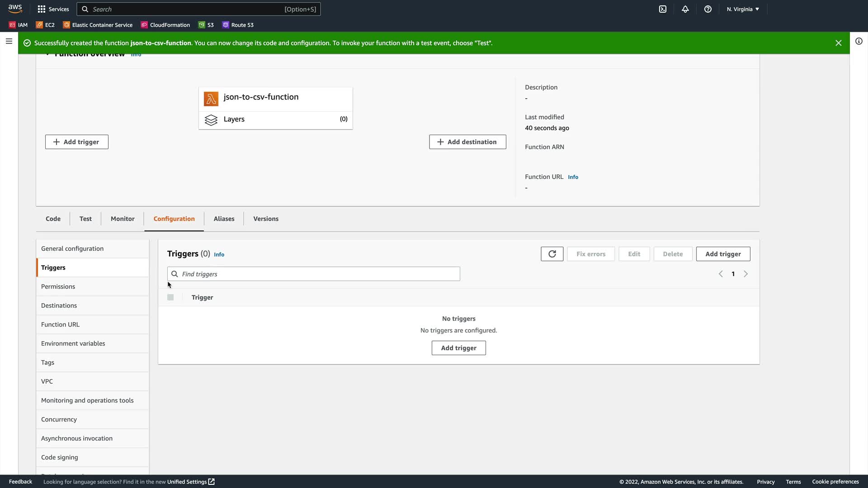This screenshot has height=488, width=868.
Task: Dismiss the success notification banner
Action: tap(838, 43)
